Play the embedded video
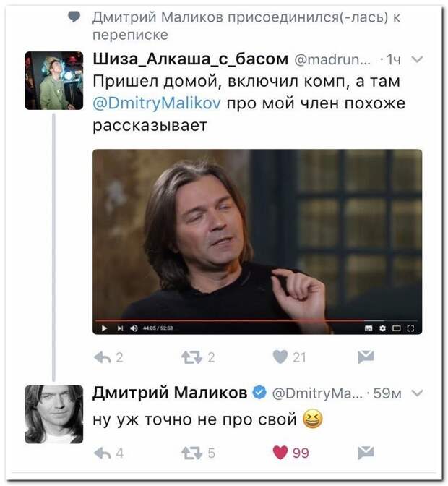The width and height of the screenshot is (448, 486). (104, 328)
